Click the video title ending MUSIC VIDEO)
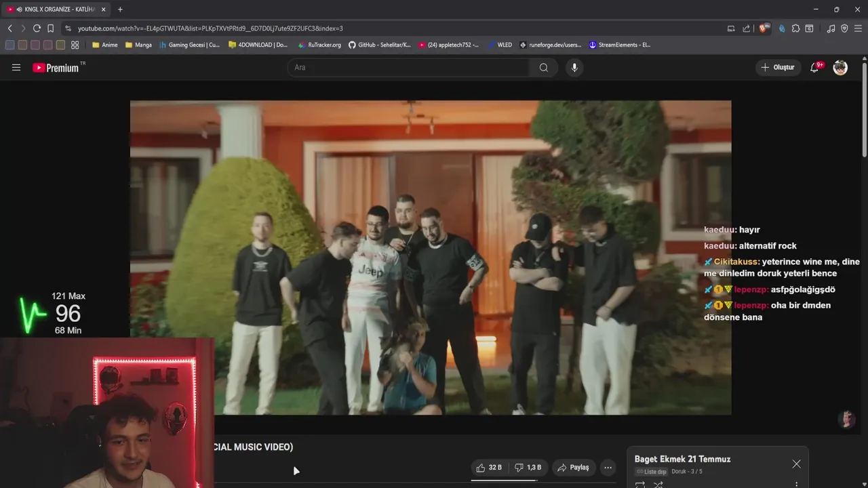Image resolution: width=868 pixels, height=488 pixels. (x=254, y=447)
